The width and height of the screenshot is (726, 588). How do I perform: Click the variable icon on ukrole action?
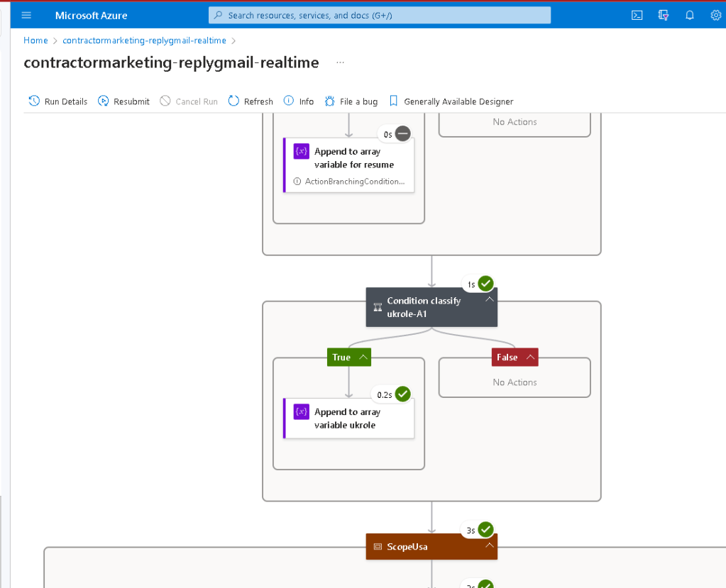pyautogui.click(x=302, y=411)
